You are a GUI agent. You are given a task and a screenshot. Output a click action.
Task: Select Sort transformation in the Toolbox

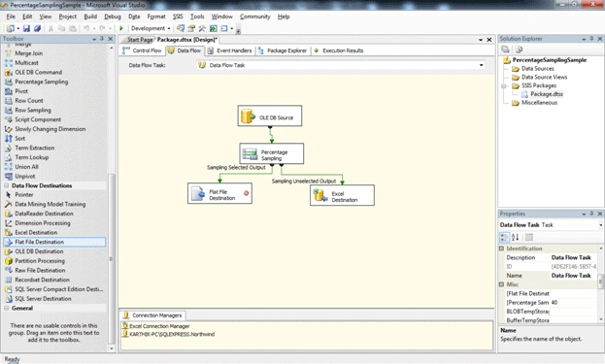pyautogui.click(x=20, y=139)
